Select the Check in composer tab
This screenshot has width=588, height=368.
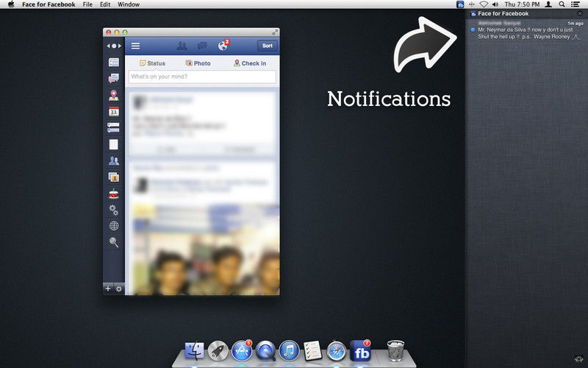250,63
